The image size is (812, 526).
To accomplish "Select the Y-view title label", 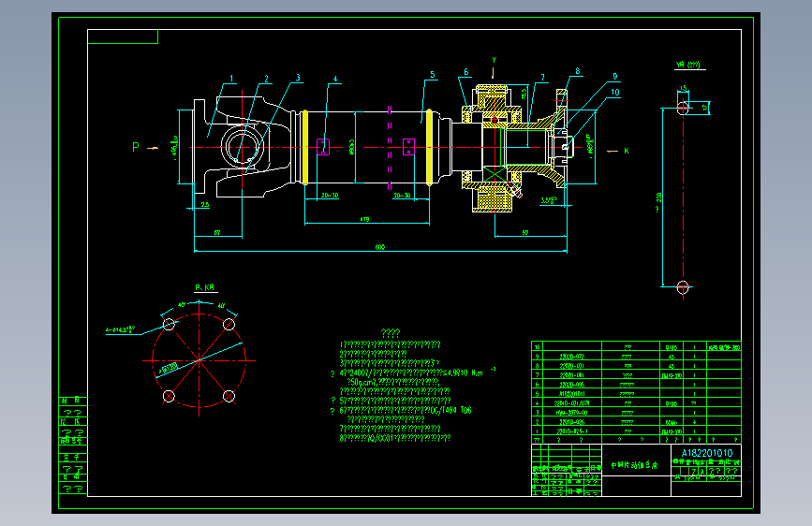I will 688,65.
